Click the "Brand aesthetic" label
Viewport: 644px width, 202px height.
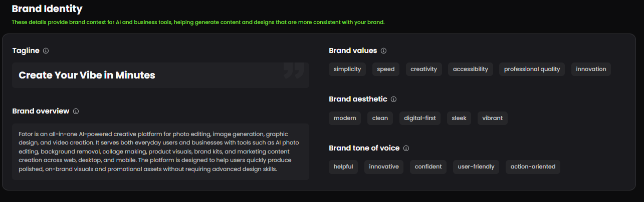358,99
